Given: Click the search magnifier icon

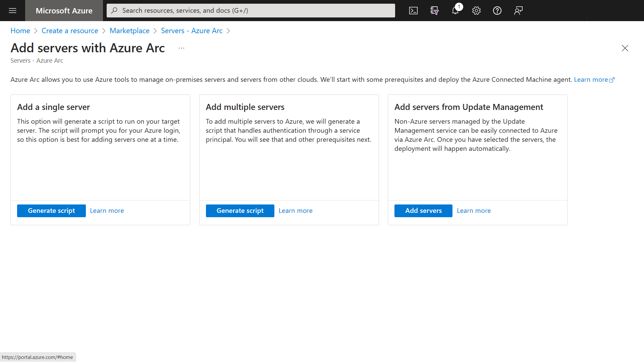Looking at the screenshot, I should pyautogui.click(x=114, y=10).
